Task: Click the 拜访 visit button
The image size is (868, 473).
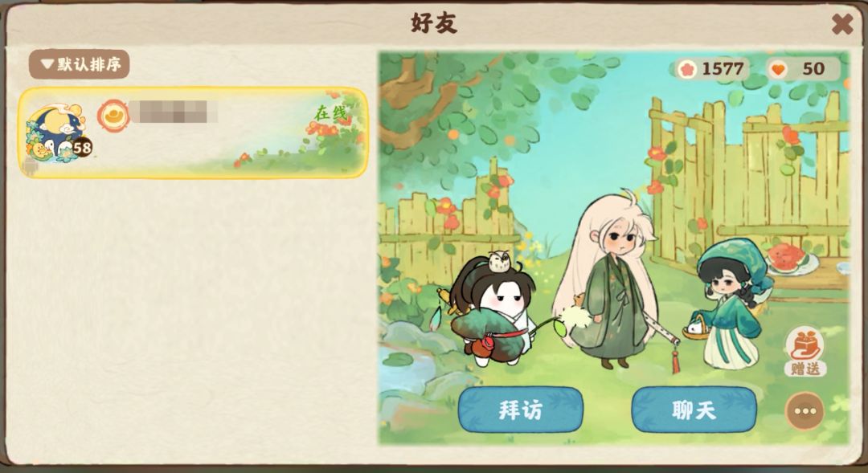Action: (520, 410)
